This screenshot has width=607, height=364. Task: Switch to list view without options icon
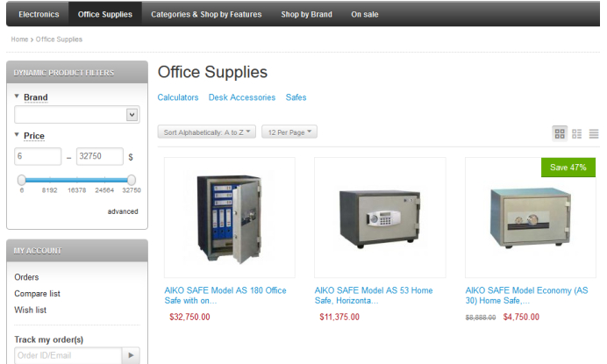click(x=577, y=133)
